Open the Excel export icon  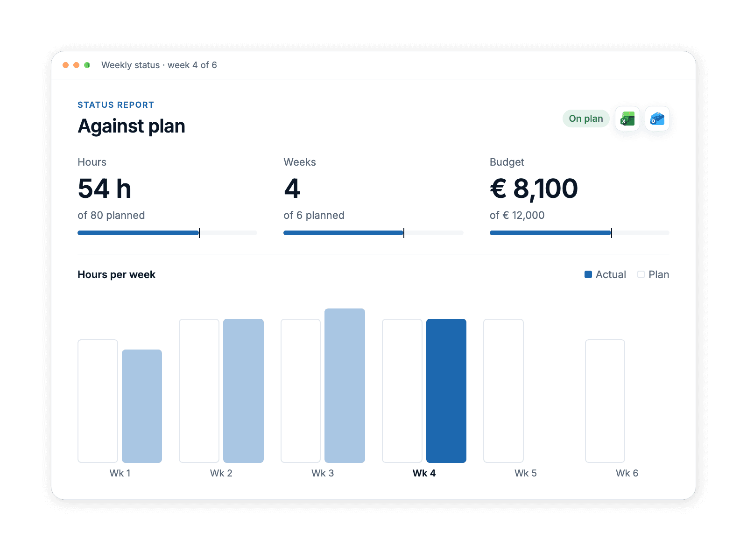[x=627, y=119]
